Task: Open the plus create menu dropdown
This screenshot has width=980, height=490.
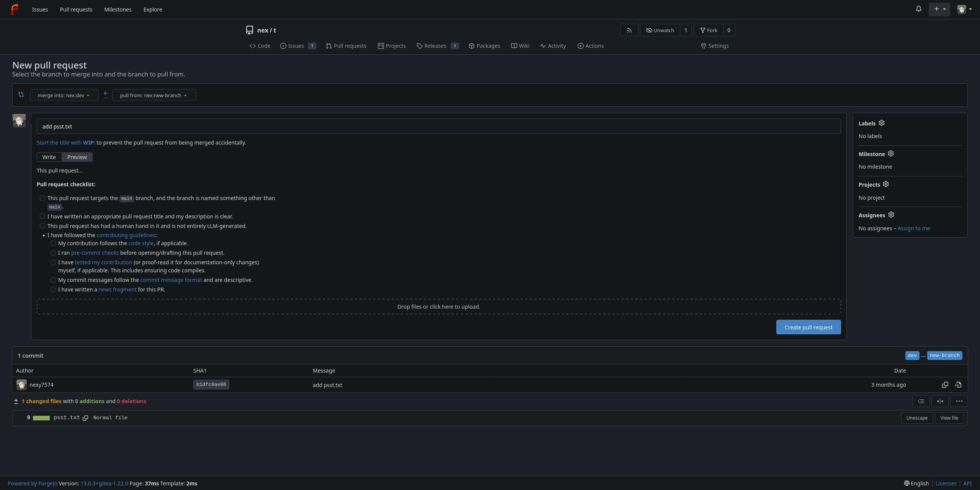Action: click(x=939, y=9)
